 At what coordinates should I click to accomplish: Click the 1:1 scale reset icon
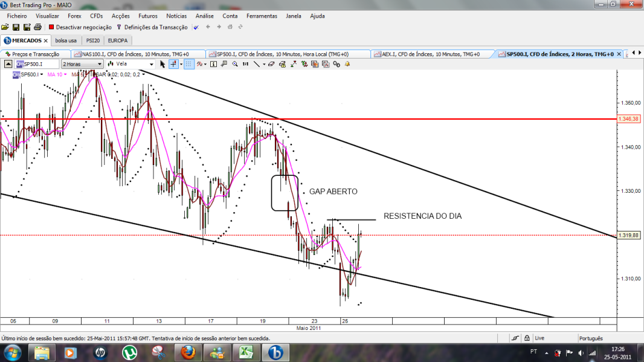246,64
